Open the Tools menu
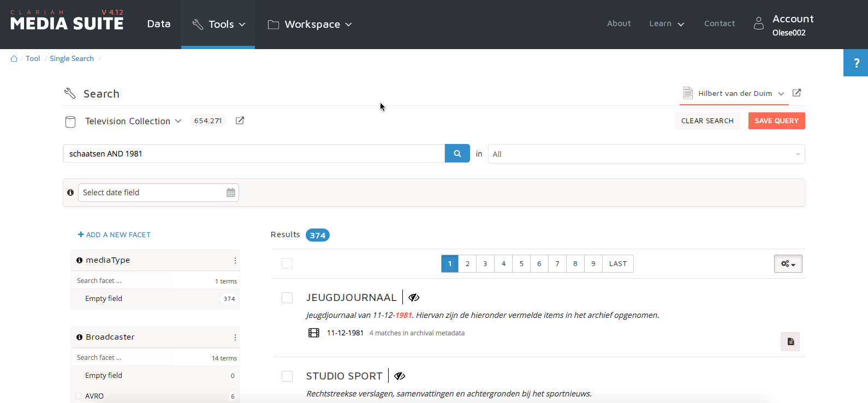Viewport: 868px width, 403px height. click(218, 25)
